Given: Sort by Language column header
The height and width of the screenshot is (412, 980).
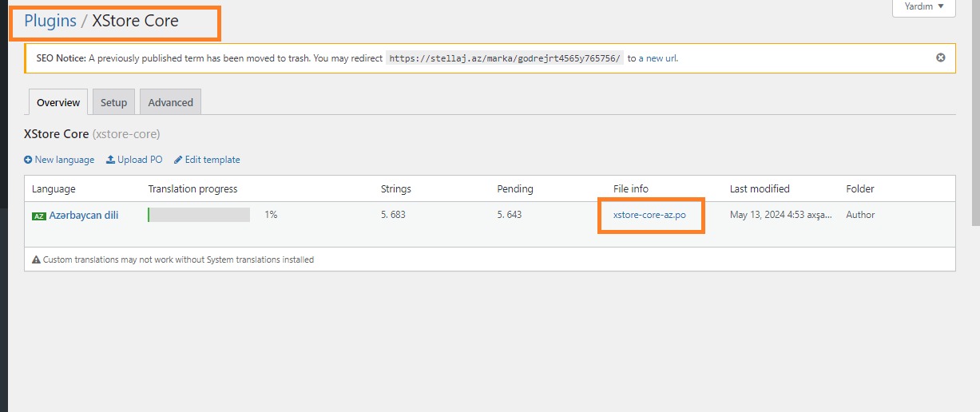Looking at the screenshot, I should point(54,189).
